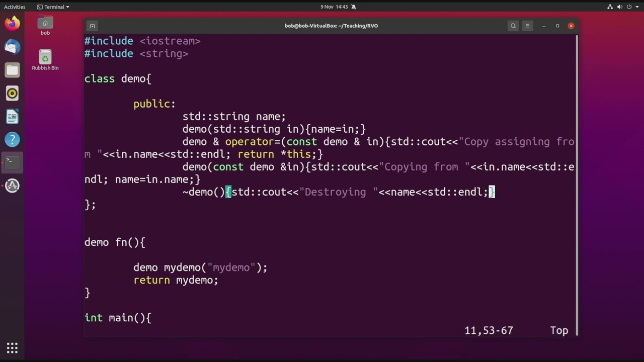644x362 pixels.
Task: Click the muted notifications bell icon
Action: tap(354, 7)
